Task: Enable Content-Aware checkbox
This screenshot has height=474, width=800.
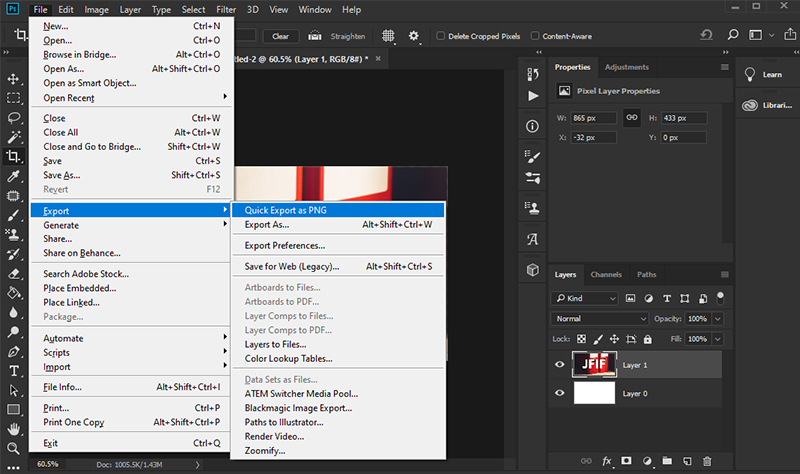Action: pyautogui.click(x=535, y=36)
